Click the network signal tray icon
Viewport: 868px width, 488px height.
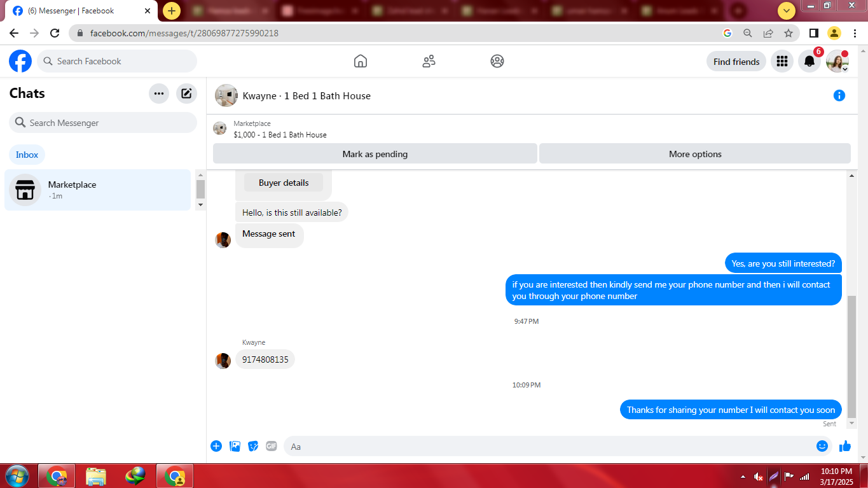(804, 477)
